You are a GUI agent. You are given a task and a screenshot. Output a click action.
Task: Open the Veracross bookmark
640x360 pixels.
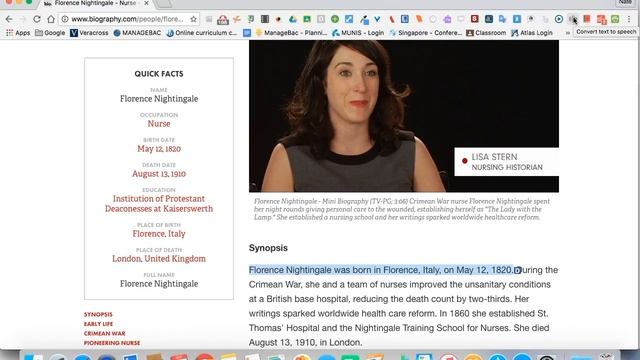tap(89, 33)
